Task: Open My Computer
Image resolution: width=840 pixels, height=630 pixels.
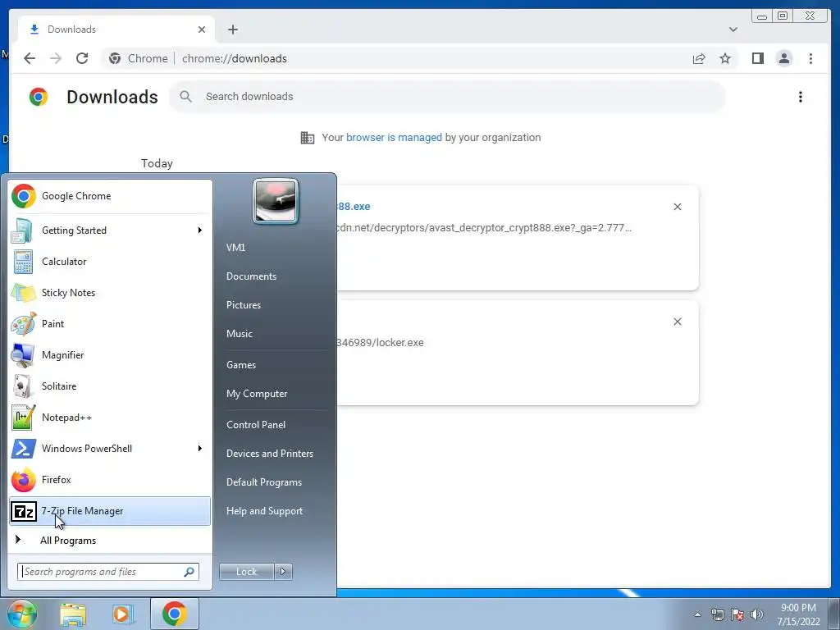Action: [257, 394]
